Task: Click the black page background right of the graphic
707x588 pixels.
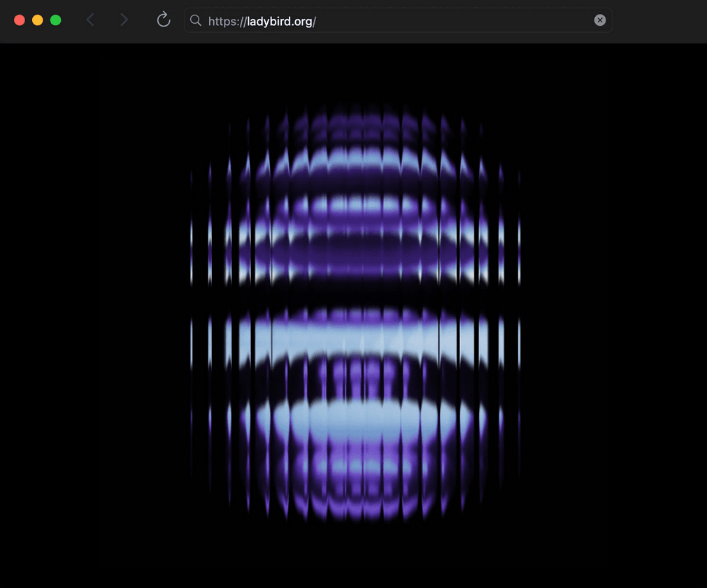Action: tap(615, 315)
